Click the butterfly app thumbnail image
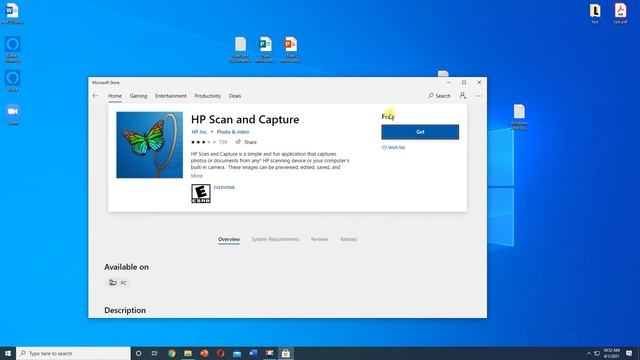 pyautogui.click(x=149, y=145)
